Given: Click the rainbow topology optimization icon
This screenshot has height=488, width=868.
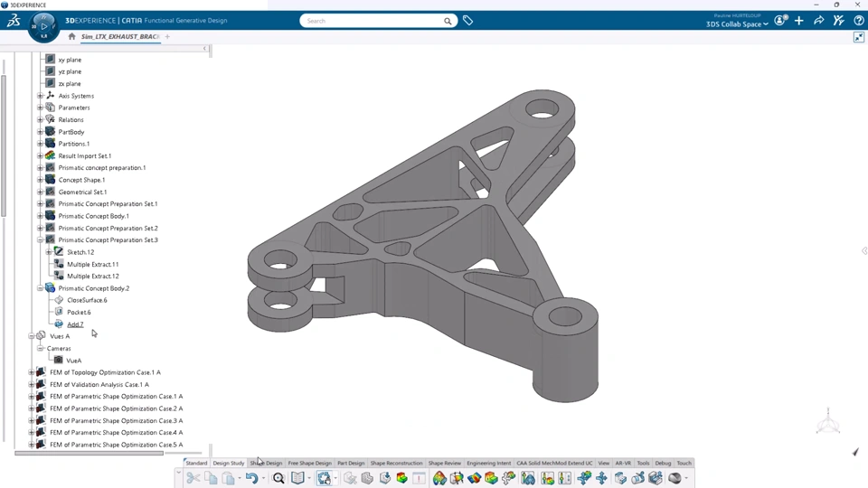Looking at the screenshot, I should click(x=439, y=478).
